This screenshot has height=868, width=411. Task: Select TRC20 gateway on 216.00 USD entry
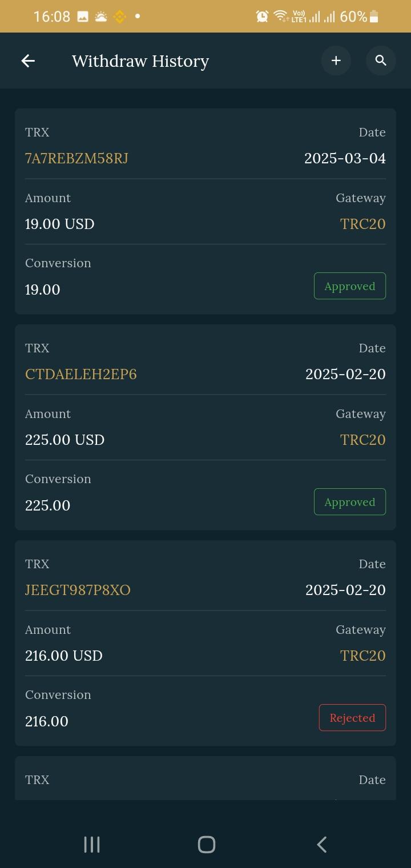[362, 656]
